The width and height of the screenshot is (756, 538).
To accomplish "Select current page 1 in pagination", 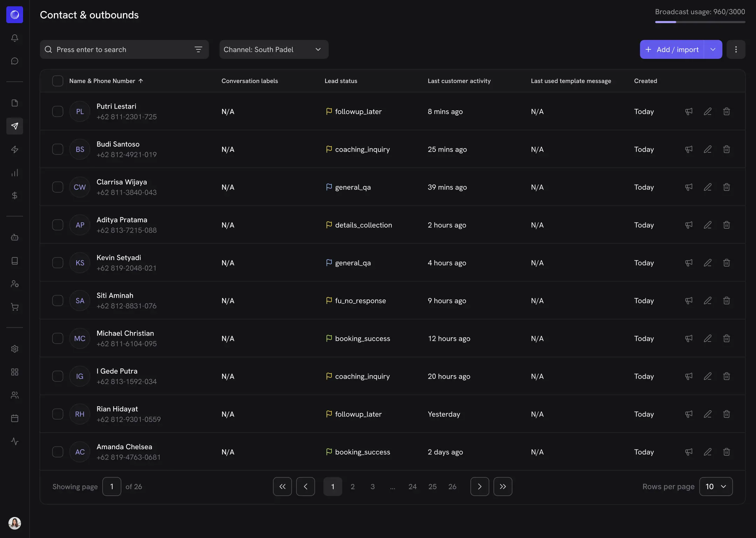I will pos(333,487).
